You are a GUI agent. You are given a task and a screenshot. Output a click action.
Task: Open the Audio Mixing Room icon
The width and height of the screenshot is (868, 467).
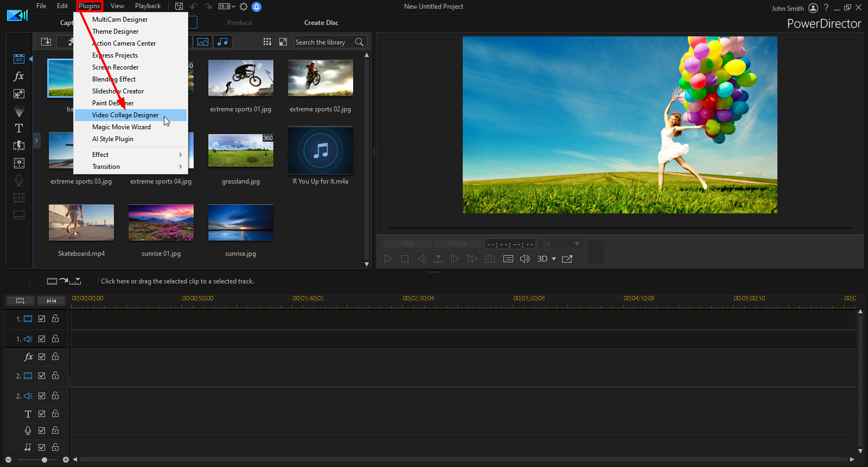pos(19,163)
